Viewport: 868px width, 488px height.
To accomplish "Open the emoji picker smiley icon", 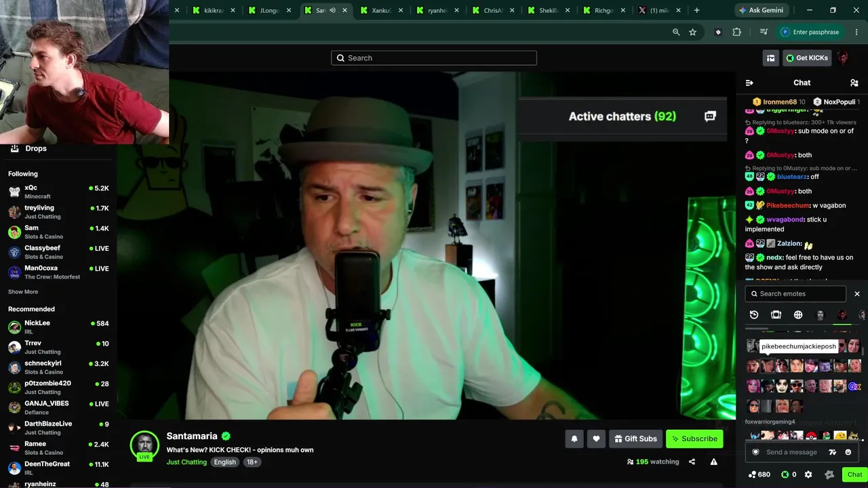I will coord(848,453).
